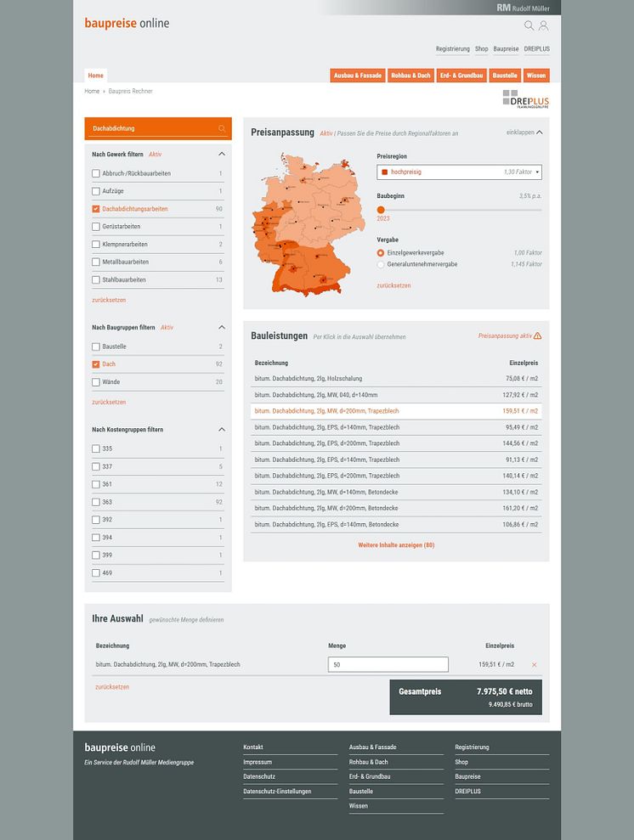Open the user account icon in header
The image size is (634, 840).
tap(543, 25)
